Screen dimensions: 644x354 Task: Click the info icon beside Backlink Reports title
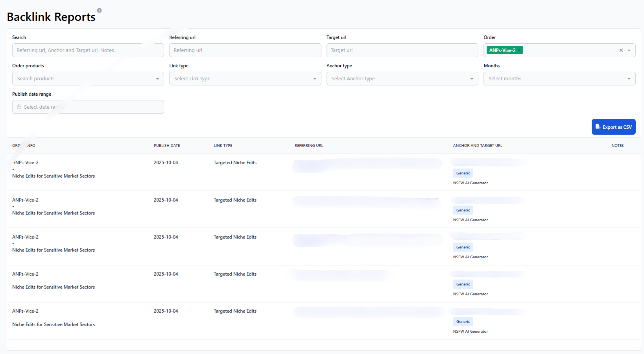click(x=99, y=11)
